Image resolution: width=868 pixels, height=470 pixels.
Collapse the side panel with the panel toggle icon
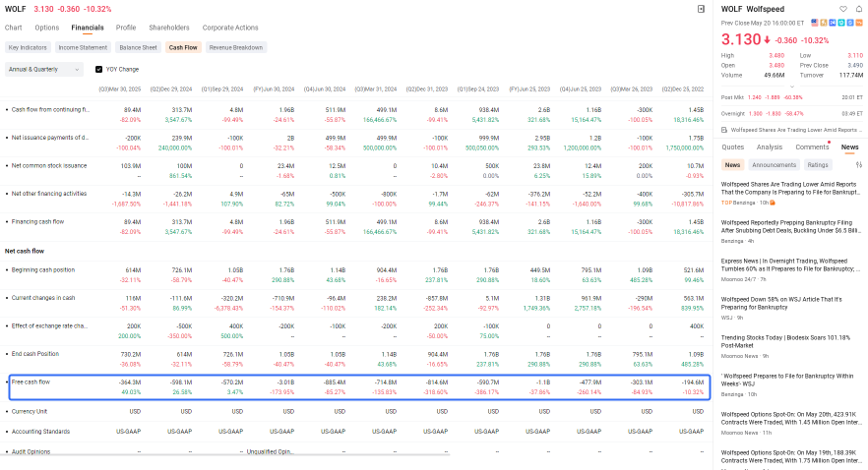point(701,9)
